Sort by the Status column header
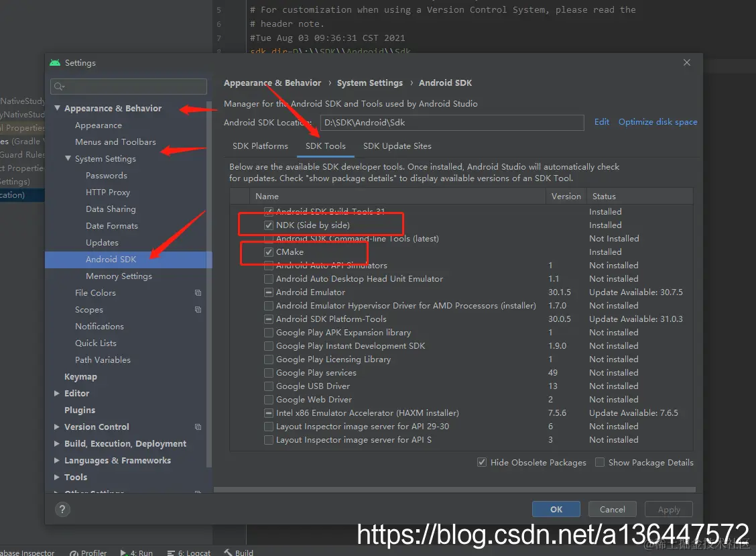Screen dimensions: 756x556 pyautogui.click(x=640, y=197)
